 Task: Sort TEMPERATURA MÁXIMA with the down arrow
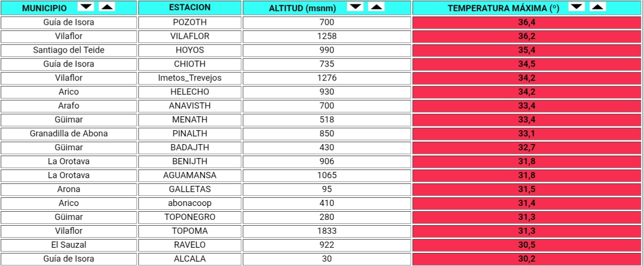[x=576, y=7]
